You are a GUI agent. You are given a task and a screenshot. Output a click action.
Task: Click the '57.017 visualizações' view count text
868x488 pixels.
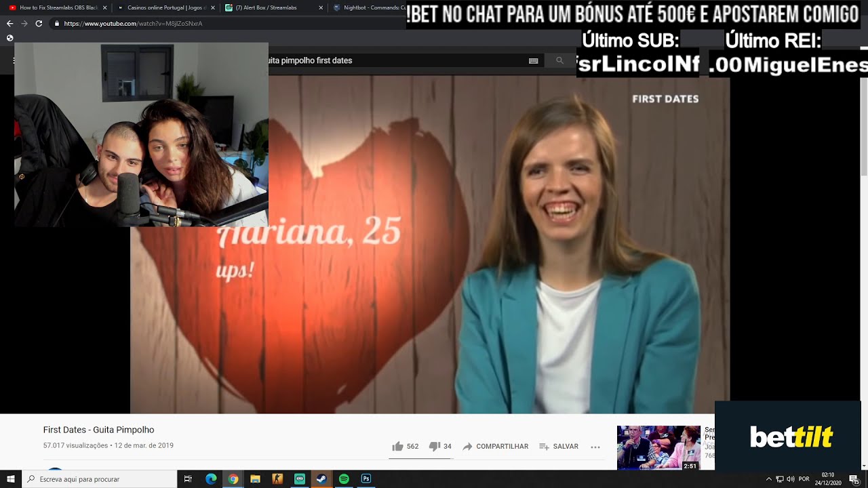[x=75, y=445]
